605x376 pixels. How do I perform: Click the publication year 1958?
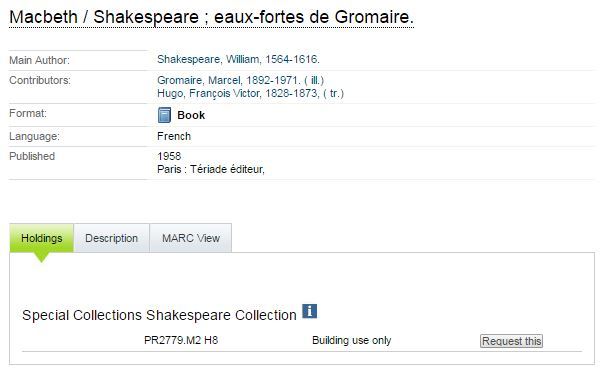pyautogui.click(x=169, y=156)
